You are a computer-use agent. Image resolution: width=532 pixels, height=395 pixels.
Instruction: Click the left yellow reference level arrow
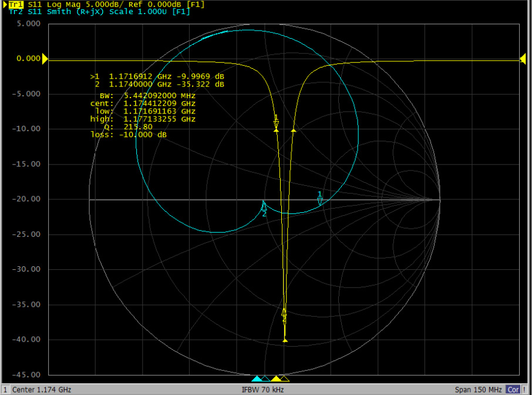(x=45, y=59)
